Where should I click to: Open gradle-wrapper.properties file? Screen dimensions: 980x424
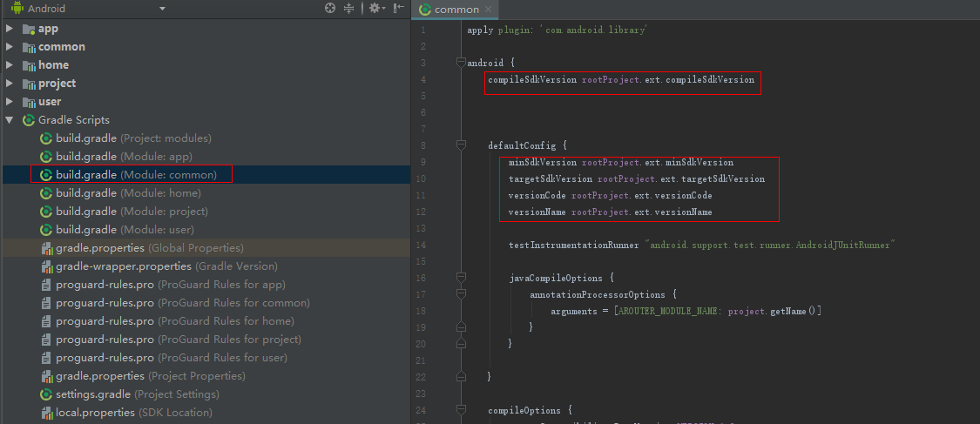point(166,266)
